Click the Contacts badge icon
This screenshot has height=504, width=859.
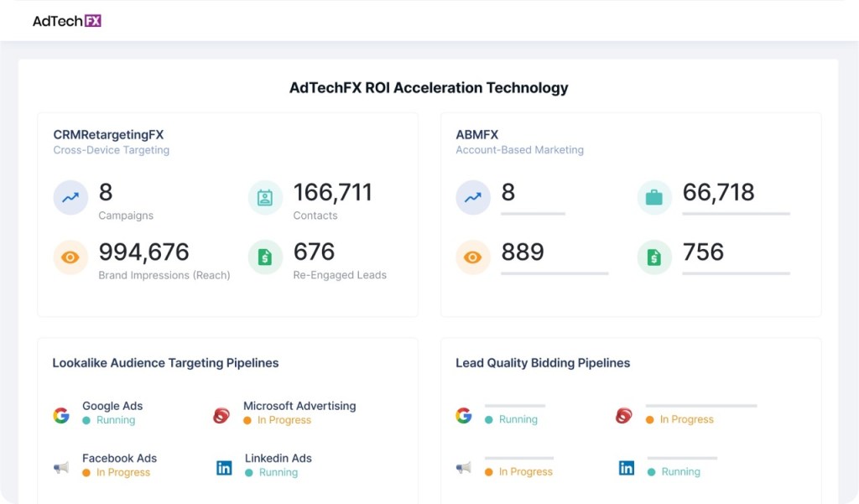[265, 198]
